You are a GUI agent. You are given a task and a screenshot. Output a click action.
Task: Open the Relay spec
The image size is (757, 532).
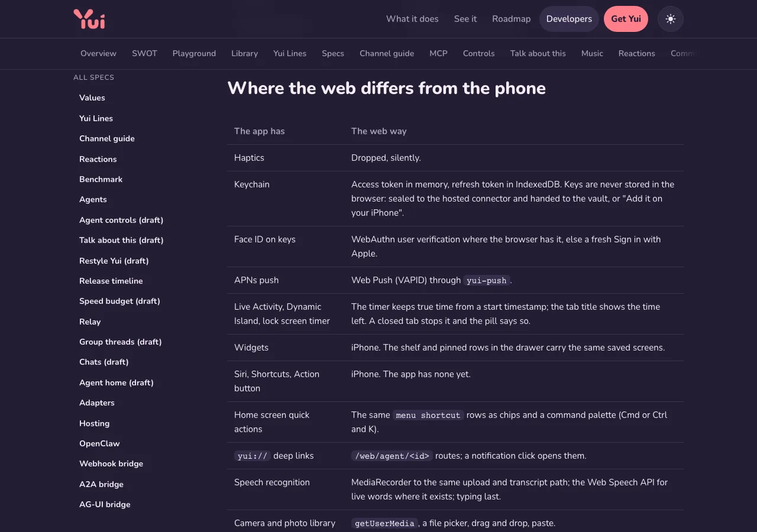pos(90,322)
